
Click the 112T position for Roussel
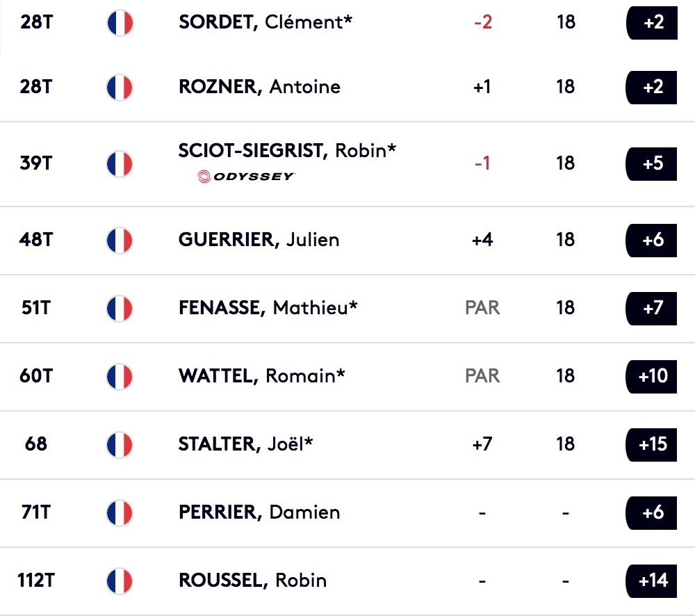(x=36, y=581)
